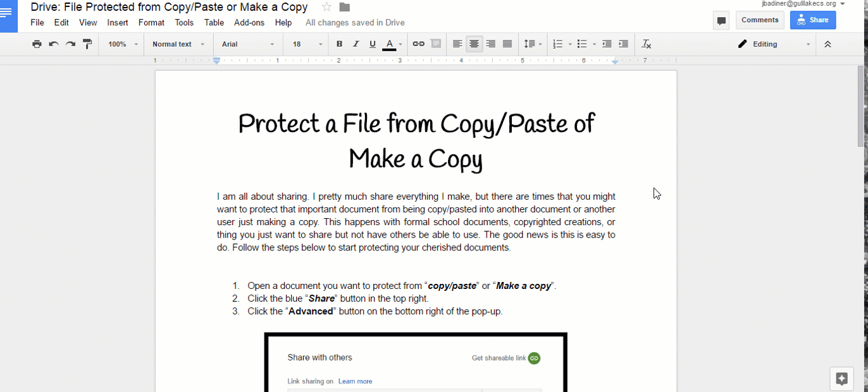
Task: Click the green shareable link icon in image
Action: (535, 358)
